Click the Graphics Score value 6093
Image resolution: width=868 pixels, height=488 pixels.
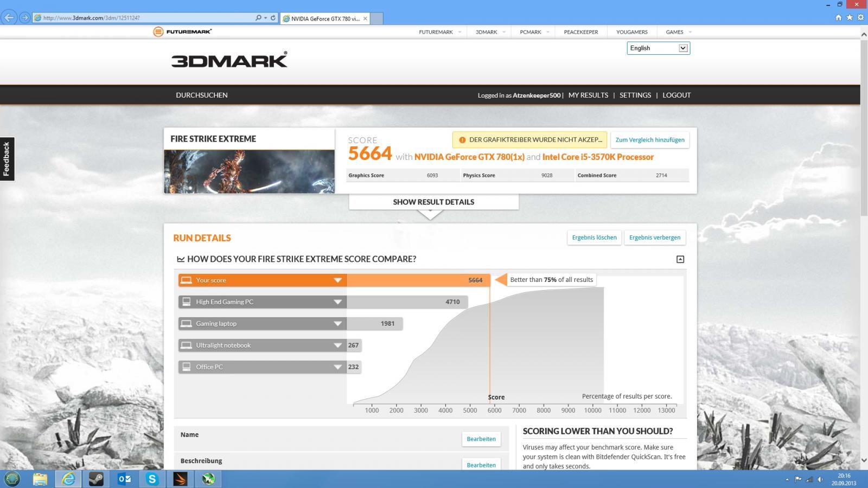432,176
